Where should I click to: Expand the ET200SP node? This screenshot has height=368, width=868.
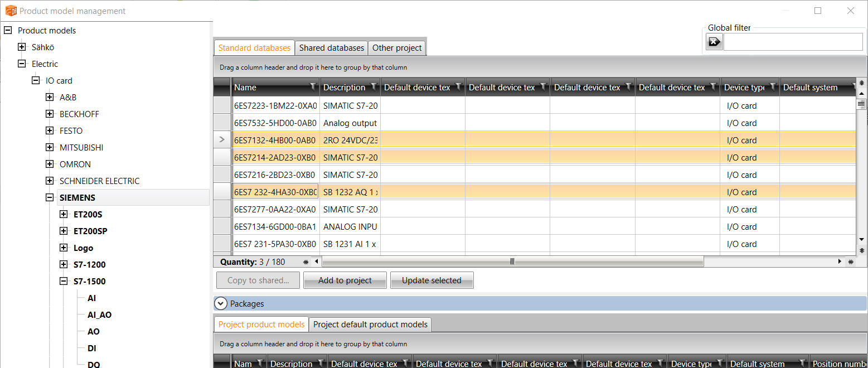coord(64,231)
